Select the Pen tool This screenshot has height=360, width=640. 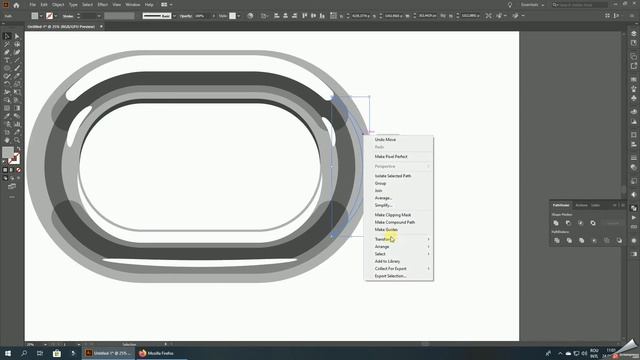pyautogui.click(x=7, y=52)
